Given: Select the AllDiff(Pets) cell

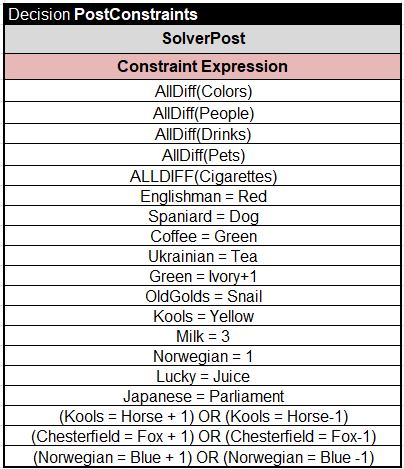Looking at the screenshot, I should click(x=202, y=155).
